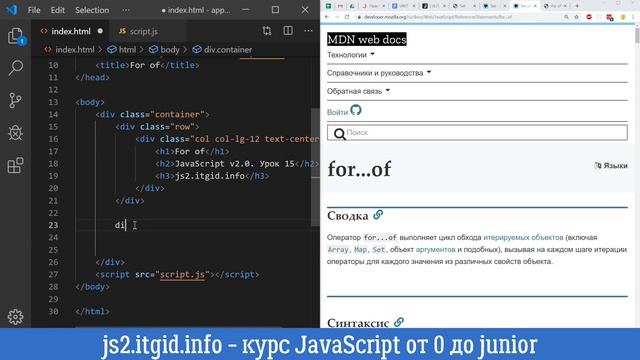Open the Source Control view
Screen dimensions: 640x360
(x=15, y=100)
